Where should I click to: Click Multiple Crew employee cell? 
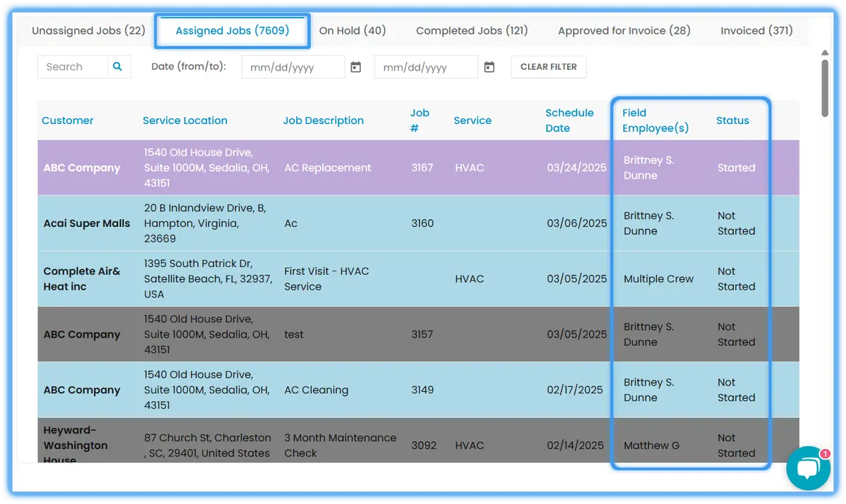click(x=658, y=279)
